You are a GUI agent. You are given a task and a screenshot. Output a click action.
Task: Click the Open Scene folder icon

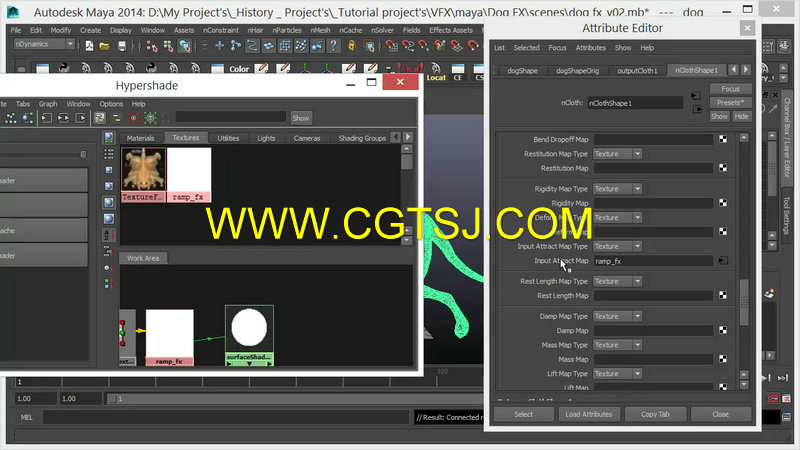(105, 46)
